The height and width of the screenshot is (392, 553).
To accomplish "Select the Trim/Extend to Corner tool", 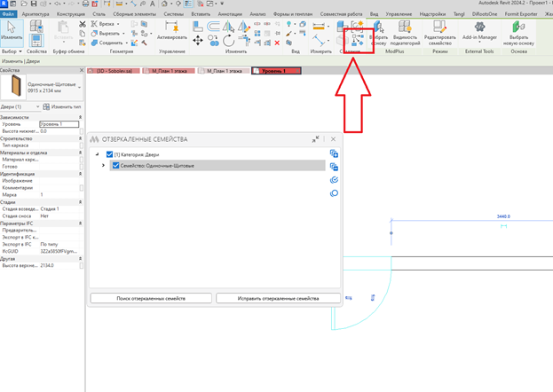I will click(244, 41).
